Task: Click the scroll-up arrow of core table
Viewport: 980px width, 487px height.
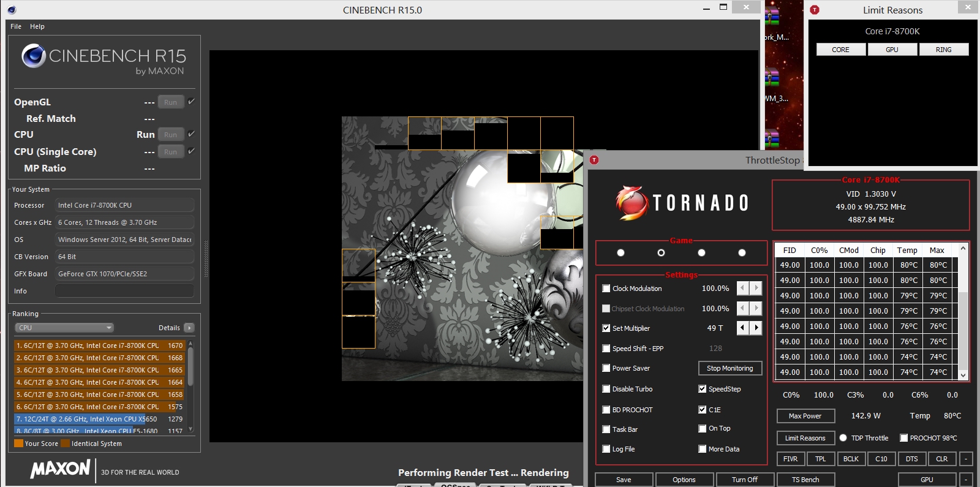Action: point(963,248)
